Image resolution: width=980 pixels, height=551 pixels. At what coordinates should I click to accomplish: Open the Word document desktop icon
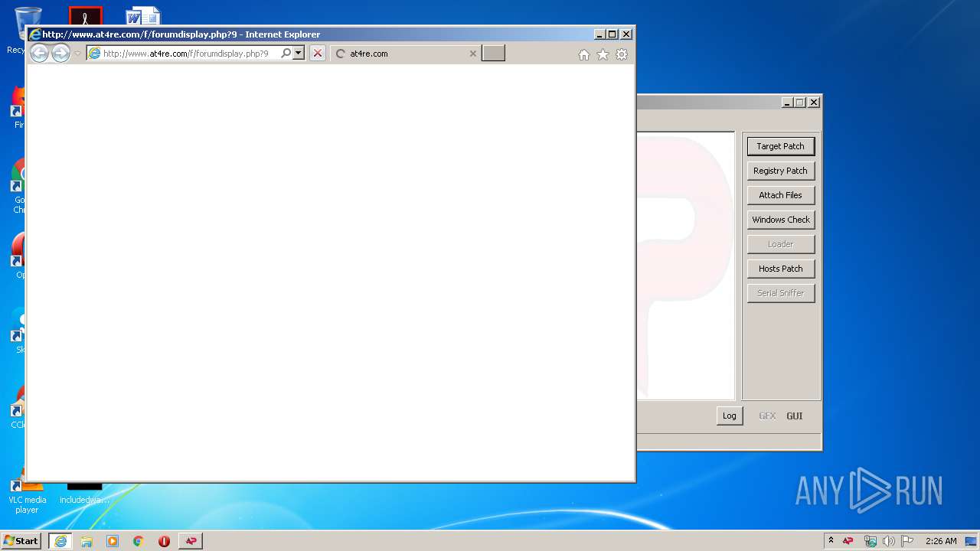click(x=143, y=17)
